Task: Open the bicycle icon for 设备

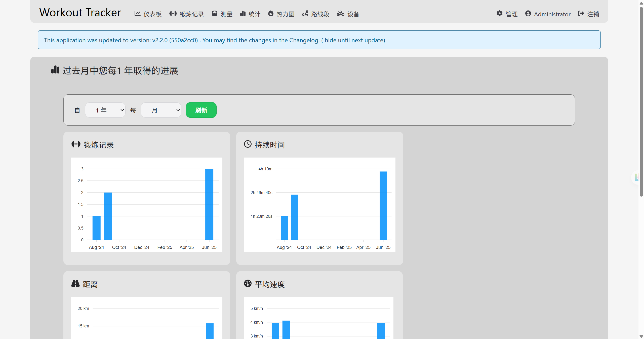Action: point(341,14)
